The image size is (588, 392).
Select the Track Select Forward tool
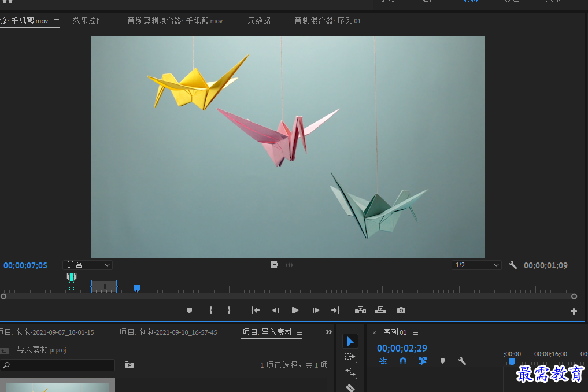350,357
